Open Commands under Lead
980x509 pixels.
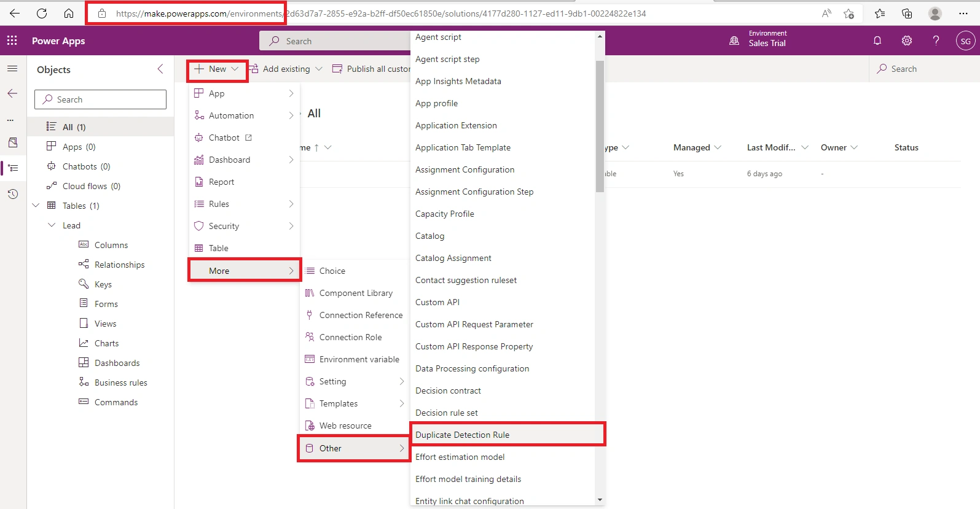point(116,402)
